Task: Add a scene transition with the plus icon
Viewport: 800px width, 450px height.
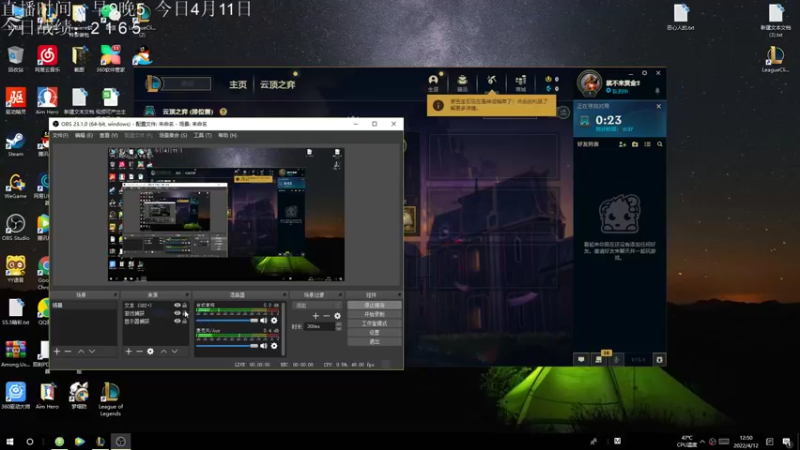Action: [316, 316]
